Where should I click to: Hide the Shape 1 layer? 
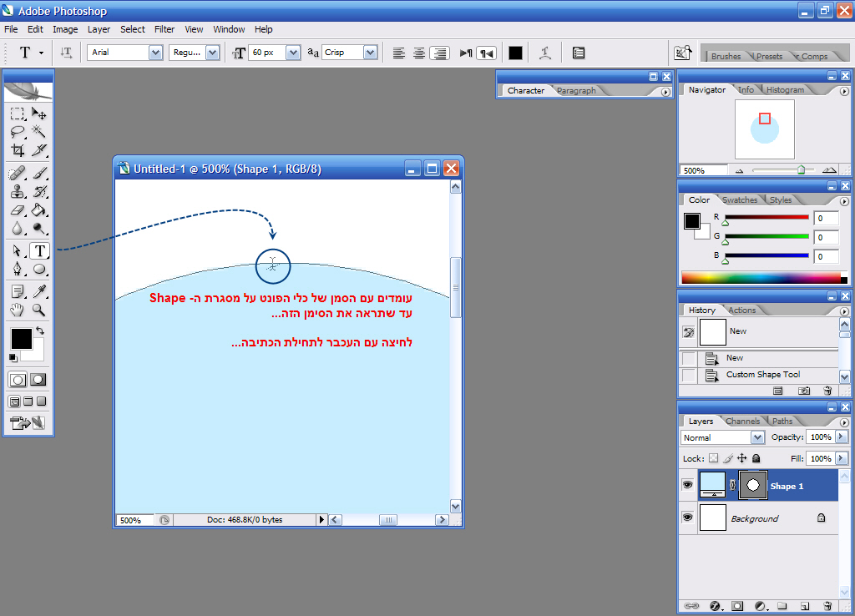point(688,485)
